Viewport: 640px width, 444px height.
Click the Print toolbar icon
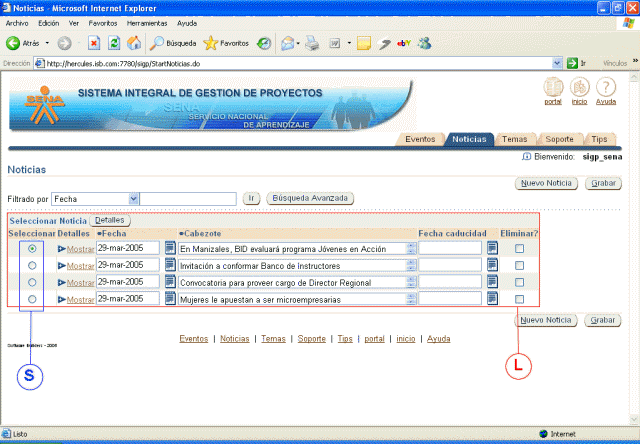click(x=312, y=43)
